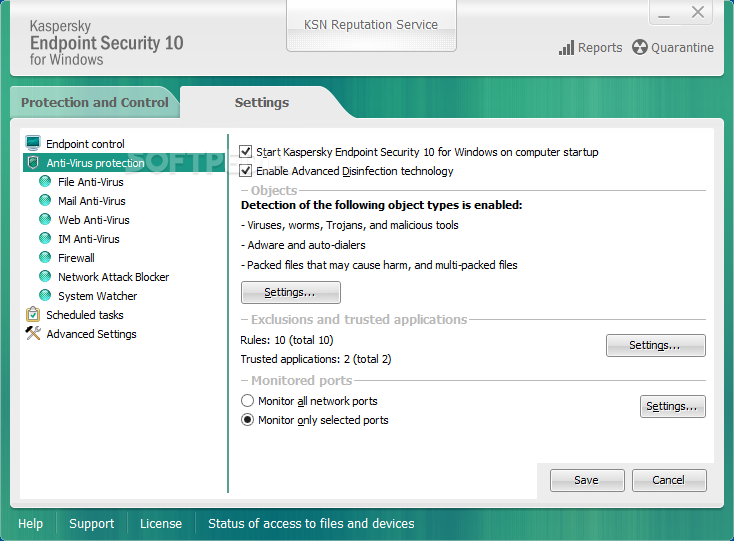Image resolution: width=734 pixels, height=541 pixels.
Task: Select Endpoint control in the tree
Action: (x=85, y=144)
